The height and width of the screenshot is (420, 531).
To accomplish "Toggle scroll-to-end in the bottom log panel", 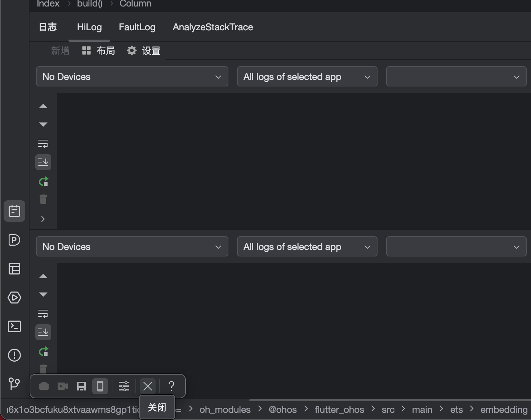I will pos(43,332).
